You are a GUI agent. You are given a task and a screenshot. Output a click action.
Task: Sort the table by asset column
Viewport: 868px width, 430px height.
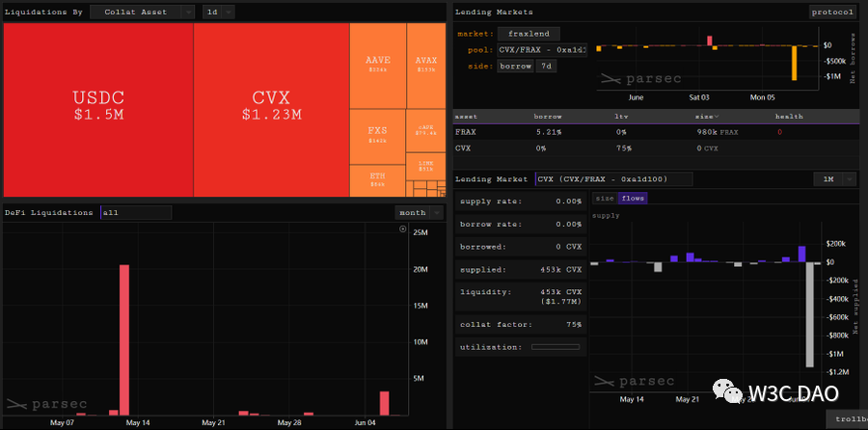(x=466, y=117)
